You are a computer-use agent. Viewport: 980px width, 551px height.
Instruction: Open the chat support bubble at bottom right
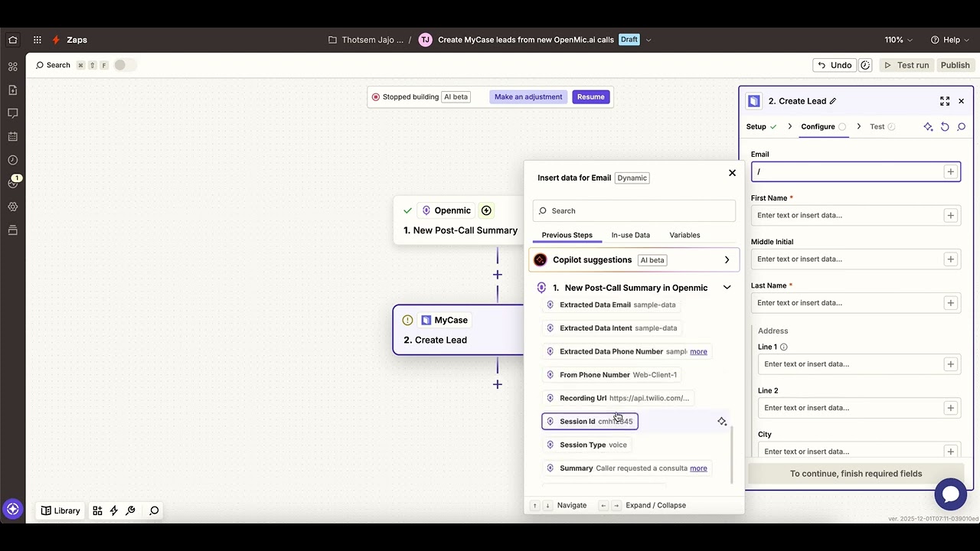point(951,494)
